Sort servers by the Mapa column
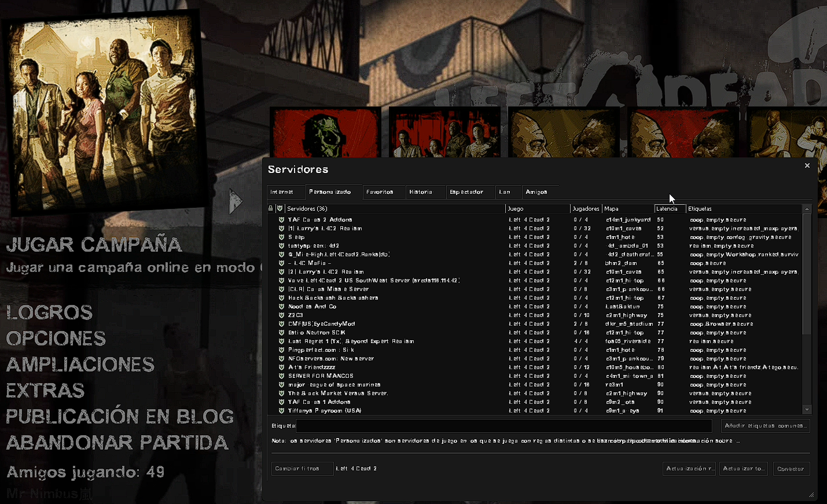The width and height of the screenshot is (827, 504). [628, 208]
